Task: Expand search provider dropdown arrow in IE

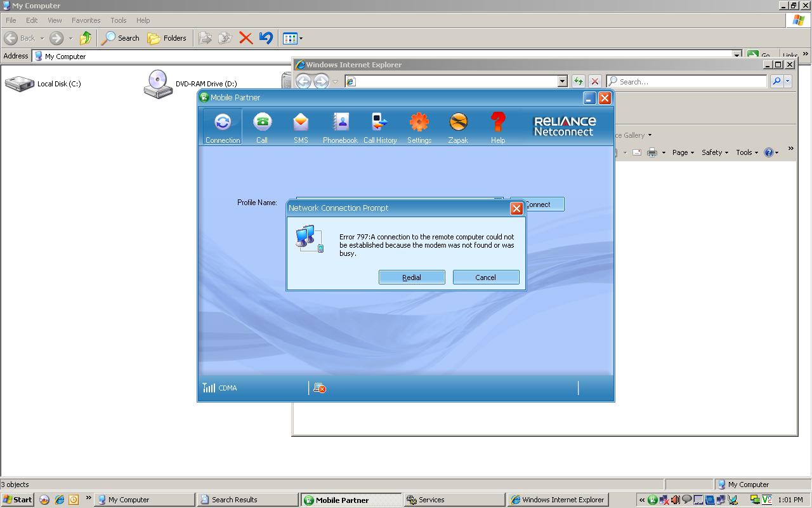Action: (x=788, y=81)
